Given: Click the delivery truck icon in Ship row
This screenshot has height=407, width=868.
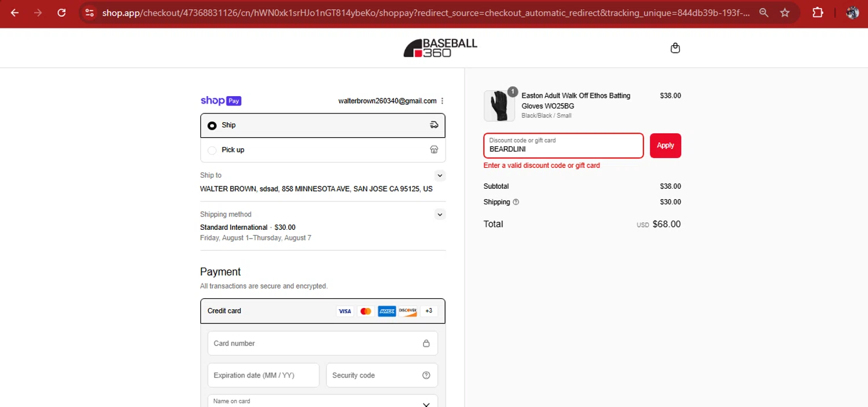Looking at the screenshot, I should point(434,125).
